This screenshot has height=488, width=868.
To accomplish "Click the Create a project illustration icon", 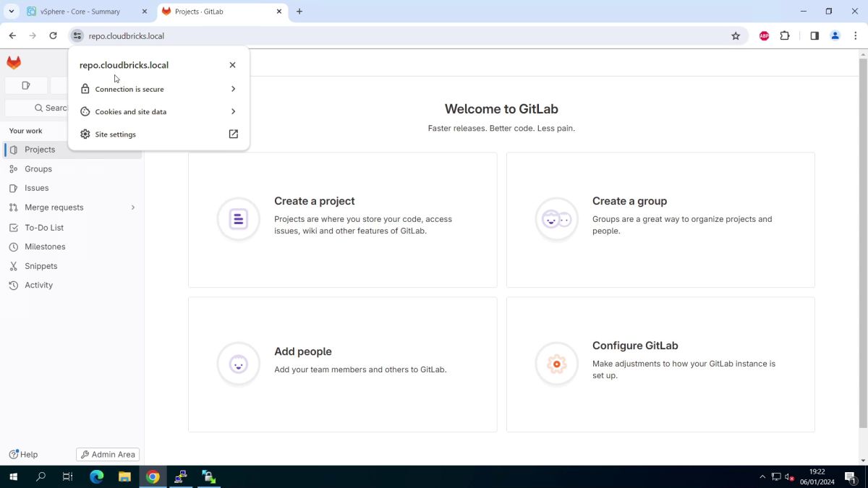I will [x=238, y=219].
